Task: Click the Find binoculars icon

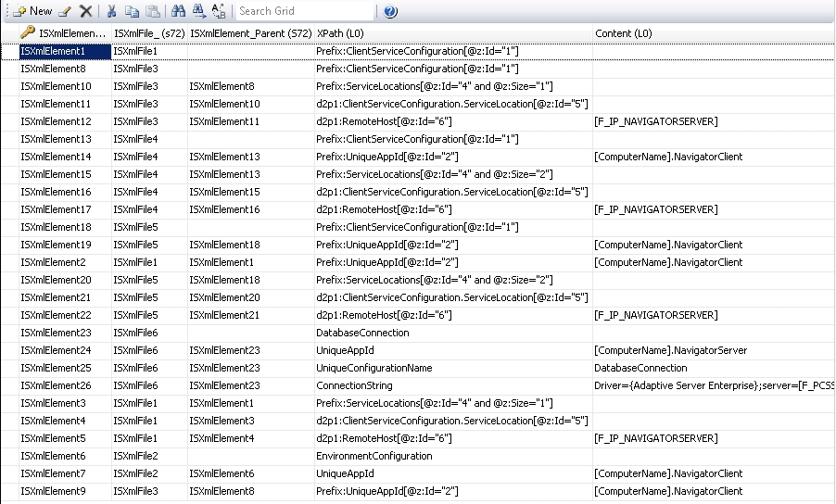Action: pyautogui.click(x=178, y=11)
